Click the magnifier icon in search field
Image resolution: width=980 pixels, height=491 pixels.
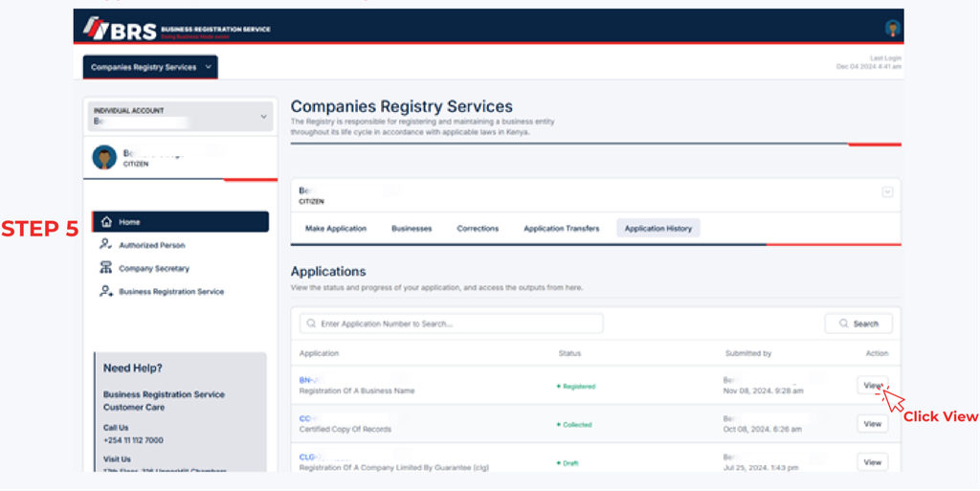point(311,324)
